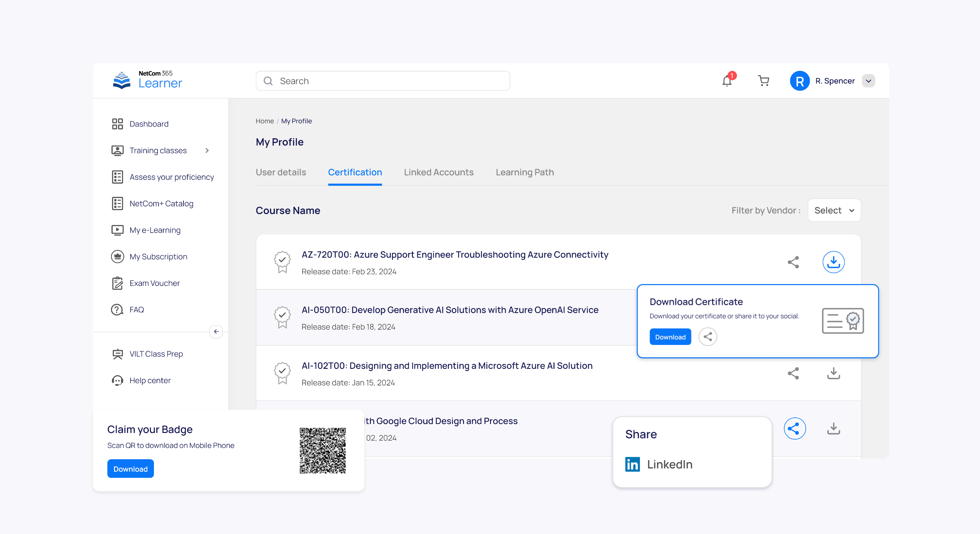Image resolution: width=980 pixels, height=534 pixels.
Task: Click the My Subscription crown icon
Action: (x=117, y=257)
